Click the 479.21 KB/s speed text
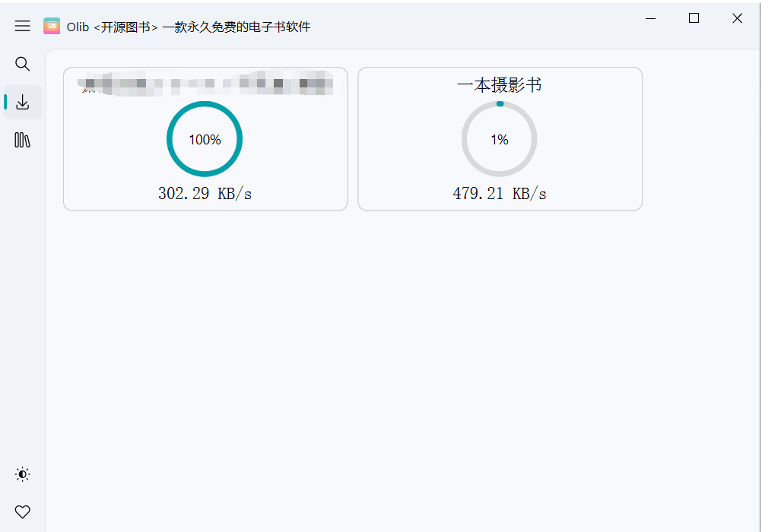 [500, 194]
